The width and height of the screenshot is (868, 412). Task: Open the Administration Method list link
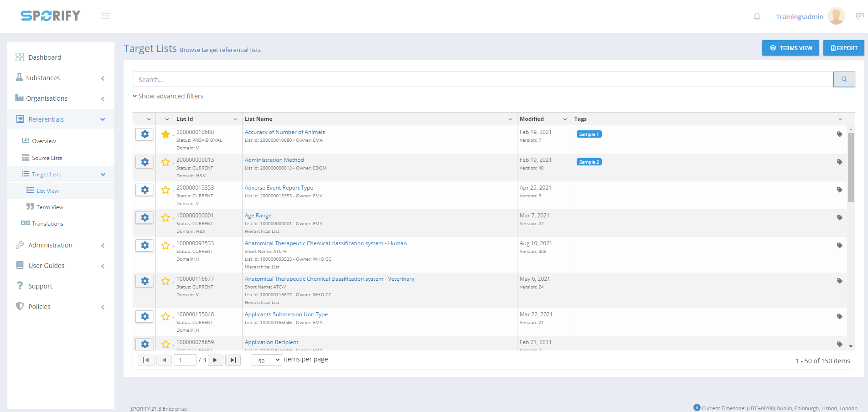[274, 160]
